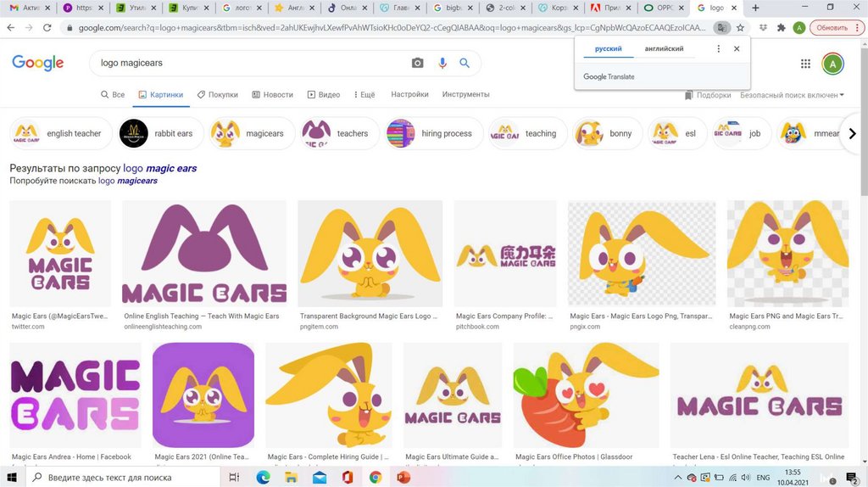Click the Обновить update button
868x487 pixels.
(832, 27)
